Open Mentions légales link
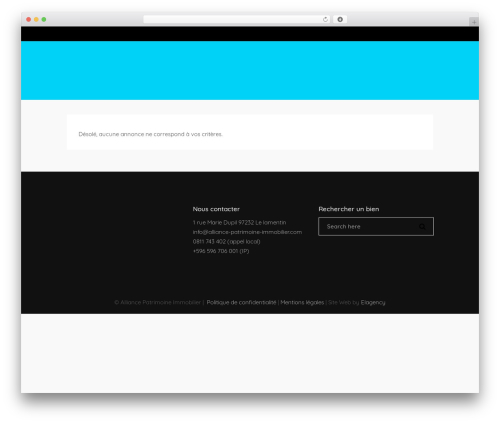Viewport: 500px width, 423px height. click(x=302, y=302)
